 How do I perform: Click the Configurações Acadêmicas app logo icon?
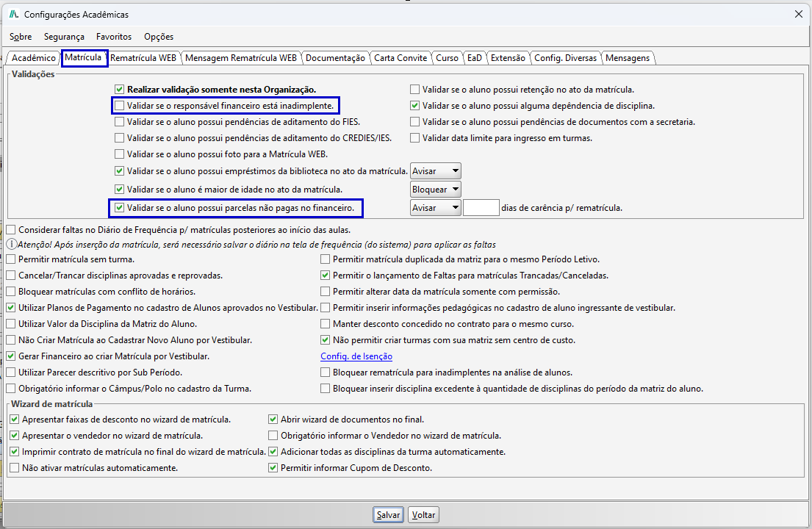14,15
